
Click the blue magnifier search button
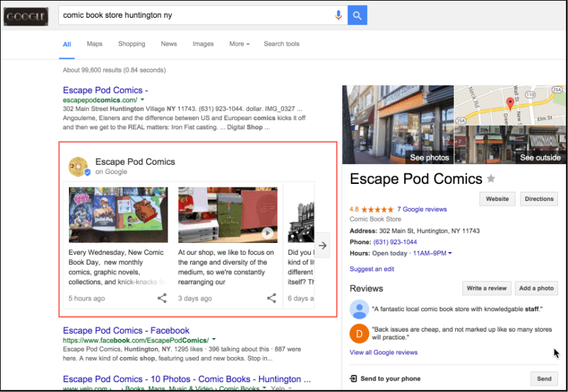(x=357, y=15)
